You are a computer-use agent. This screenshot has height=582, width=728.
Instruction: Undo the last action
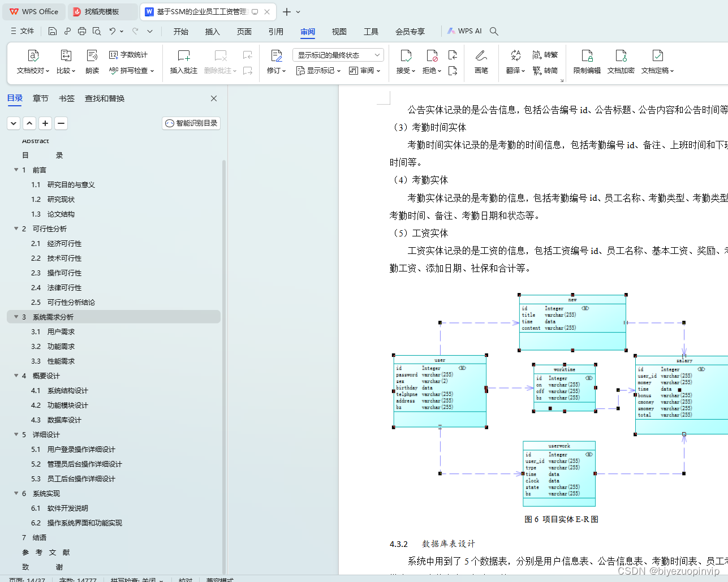(112, 31)
